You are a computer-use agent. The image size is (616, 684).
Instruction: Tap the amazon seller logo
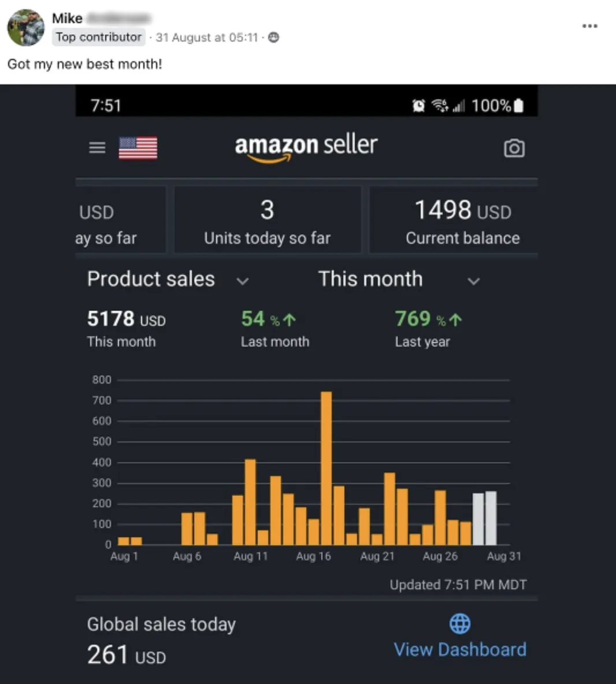tap(306, 148)
